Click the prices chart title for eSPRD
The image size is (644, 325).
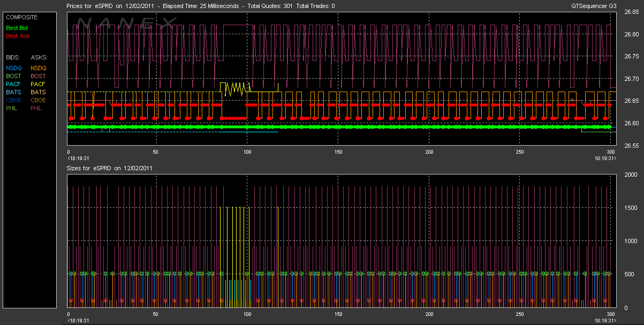tap(201, 6)
